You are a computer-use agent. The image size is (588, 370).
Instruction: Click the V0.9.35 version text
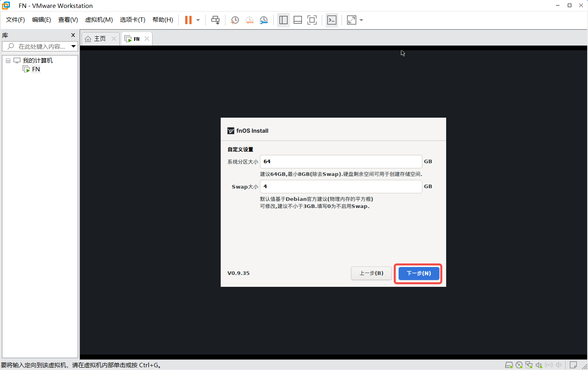(x=239, y=273)
